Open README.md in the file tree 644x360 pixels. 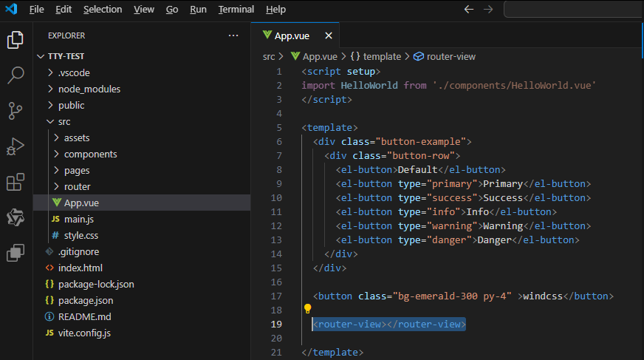click(142, 317)
